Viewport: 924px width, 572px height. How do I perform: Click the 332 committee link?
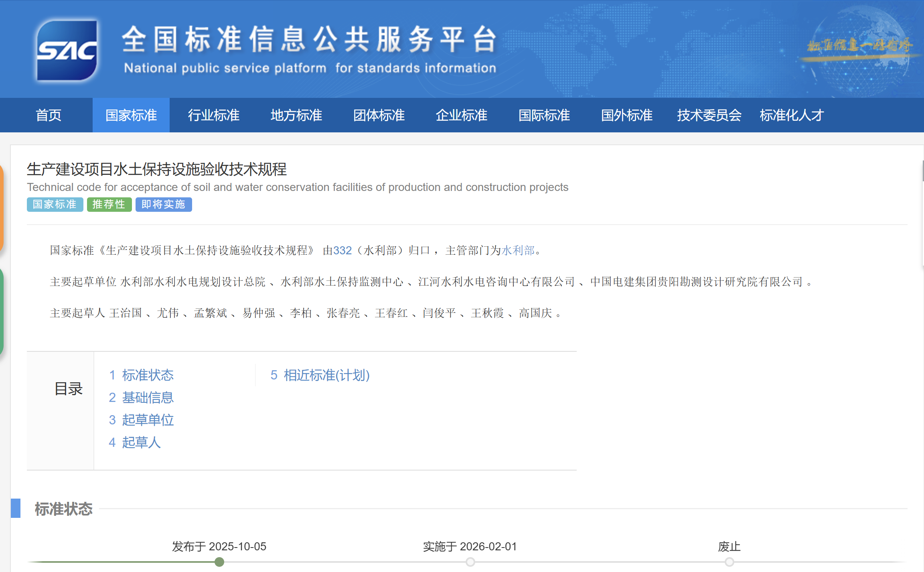(342, 251)
